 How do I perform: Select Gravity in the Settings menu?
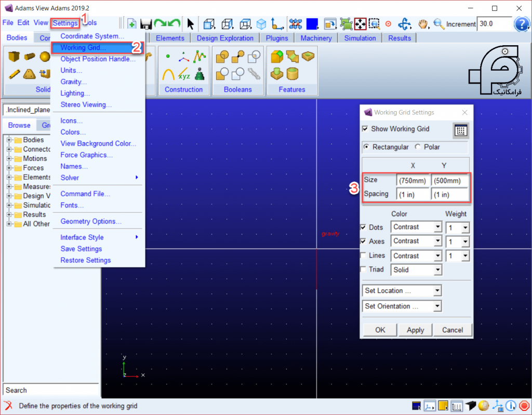click(x=74, y=82)
